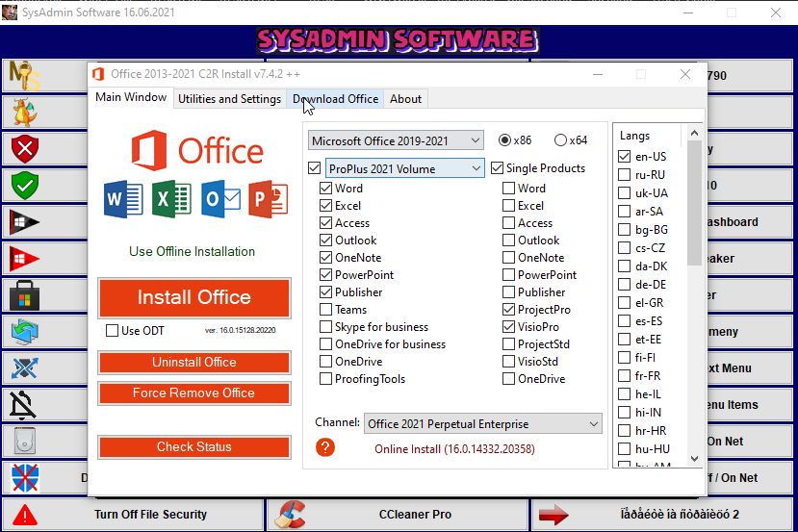Screen dimensions: 798x532
Task: Click the orange dragon icon in sidebar
Action: 24,112
